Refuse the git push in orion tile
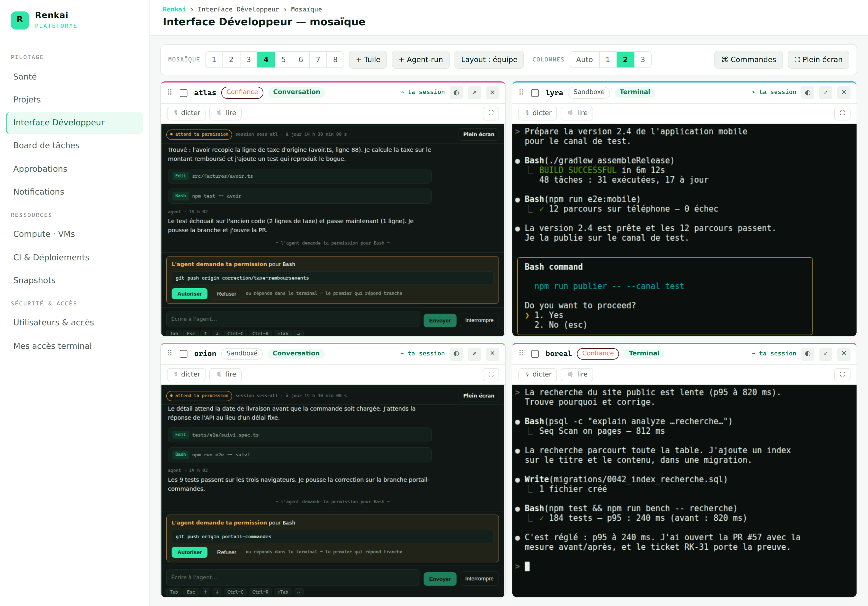 pyautogui.click(x=226, y=552)
